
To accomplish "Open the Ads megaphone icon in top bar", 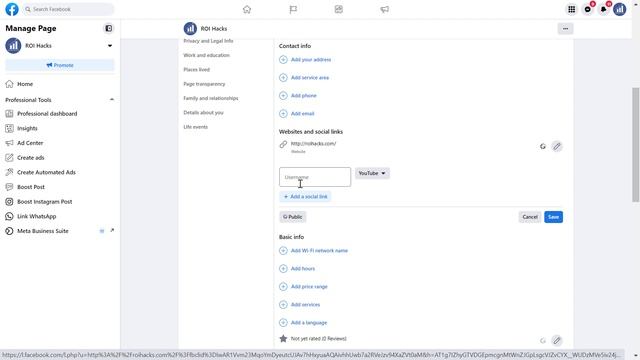I will click(x=384, y=9).
